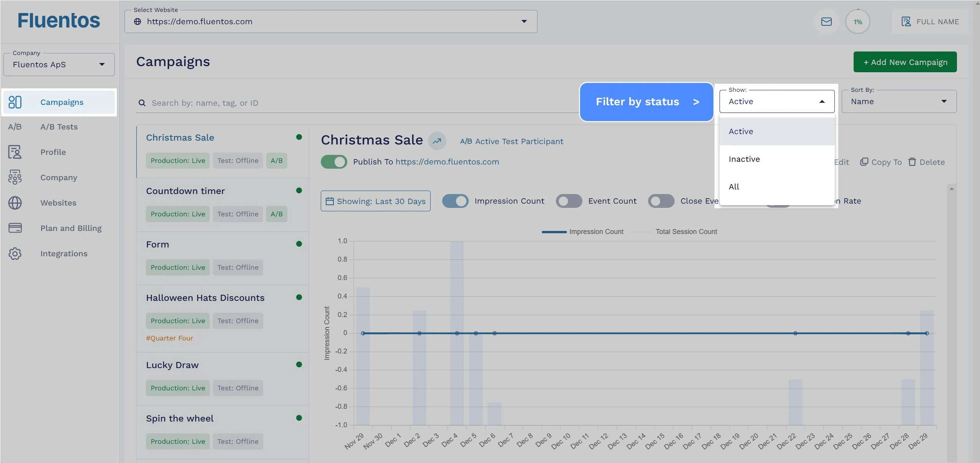This screenshot has height=463, width=980.
Task: Click the search magnifier icon
Action: (x=142, y=103)
